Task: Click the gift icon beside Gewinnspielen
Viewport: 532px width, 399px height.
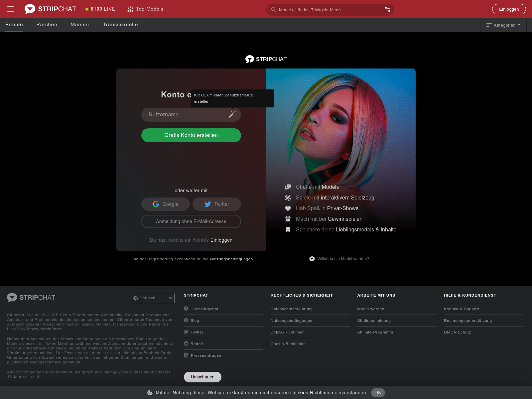Action: coord(288,219)
